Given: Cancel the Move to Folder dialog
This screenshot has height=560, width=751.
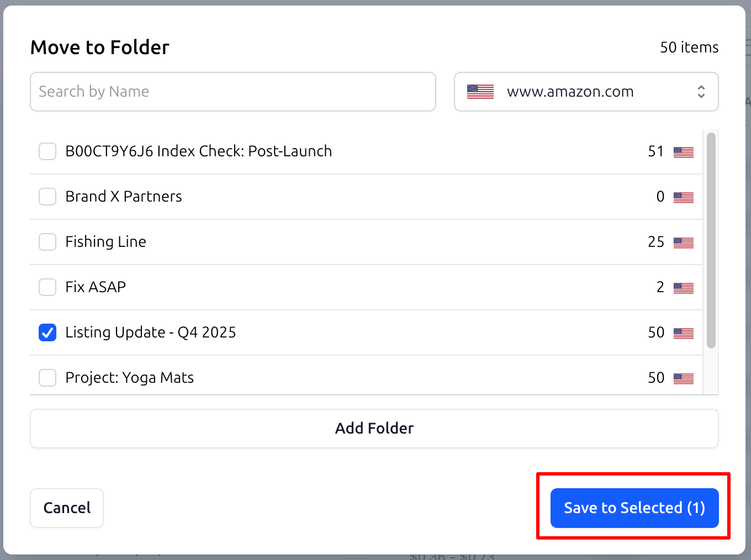Looking at the screenshot, I should (67, 508).
